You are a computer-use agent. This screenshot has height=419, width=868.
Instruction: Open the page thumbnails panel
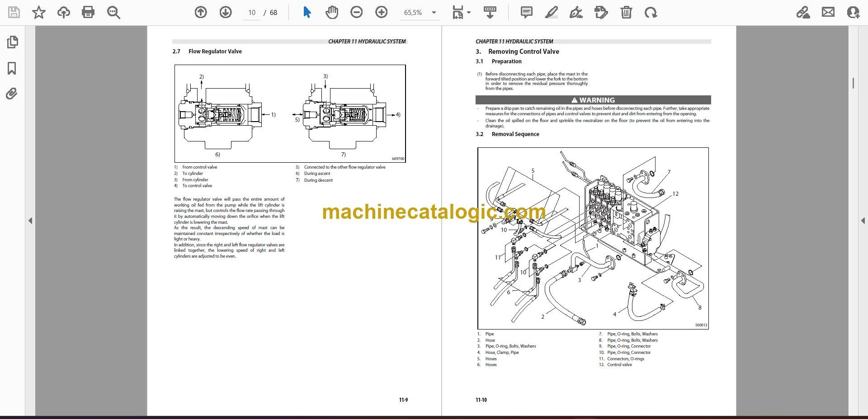[x=12, y=42]
